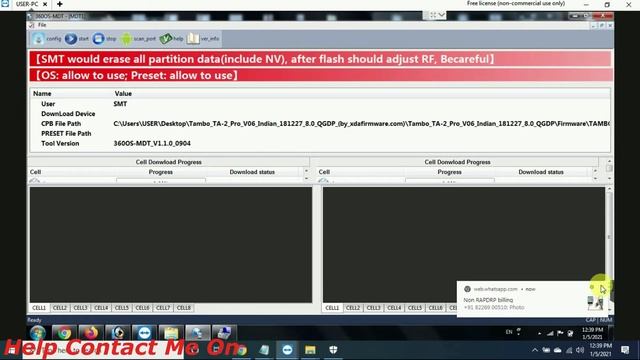Open the media player on remote taskbar
640x360 pixels.
[x=118, y=333]
